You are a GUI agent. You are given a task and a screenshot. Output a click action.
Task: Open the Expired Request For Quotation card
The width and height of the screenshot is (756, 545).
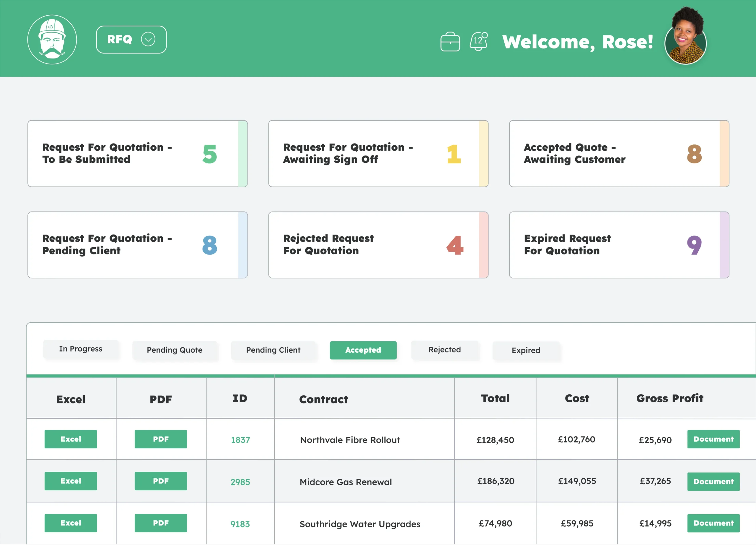pos(619,245)
